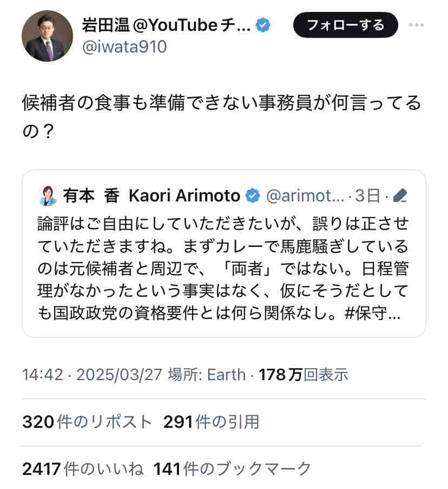Open Kaori Arimoto's small avatar in quoted post
This screenshot has height=489, width=448.
coord(48,195)
